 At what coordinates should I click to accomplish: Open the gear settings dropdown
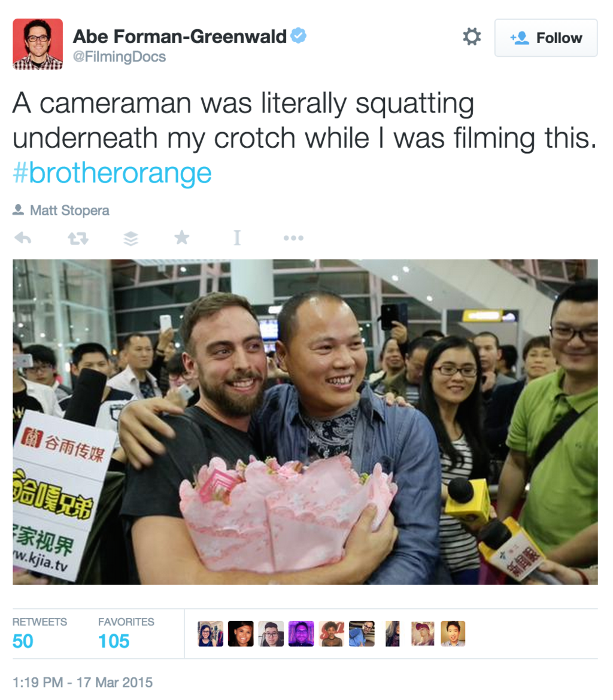pyautogui.click(x=472, y=36)
